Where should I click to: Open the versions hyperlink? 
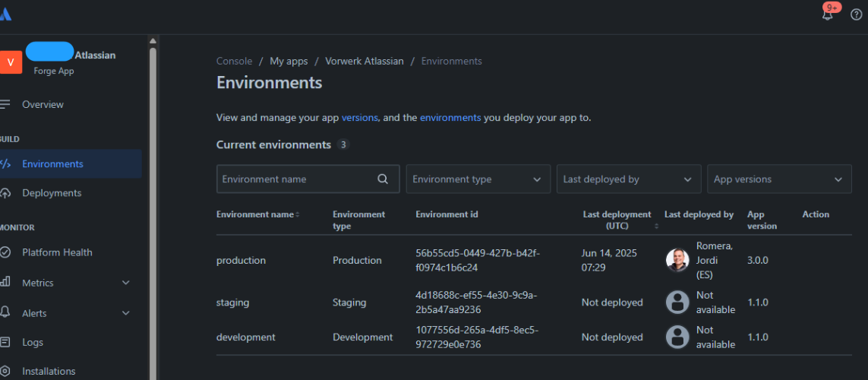(x=360, y=118)
